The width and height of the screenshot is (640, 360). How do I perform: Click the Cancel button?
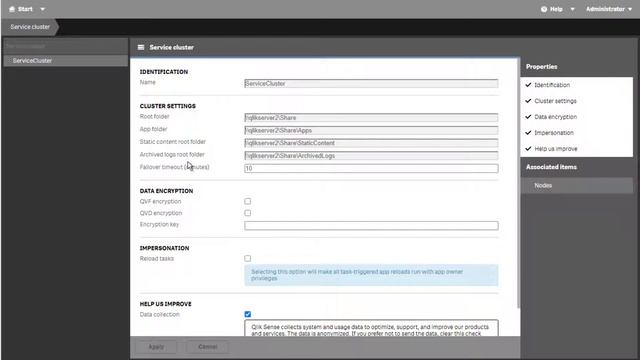click(x=208, y=347)
